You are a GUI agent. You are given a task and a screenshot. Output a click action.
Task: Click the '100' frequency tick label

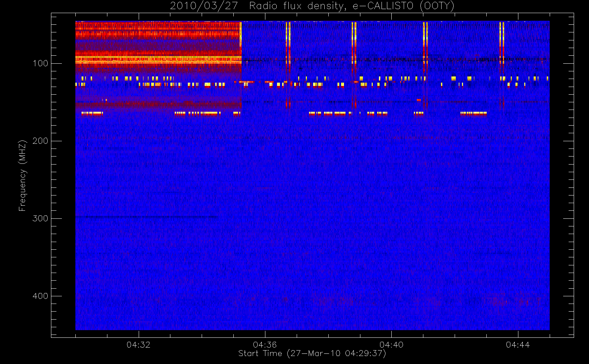click(x=40, y=63)
